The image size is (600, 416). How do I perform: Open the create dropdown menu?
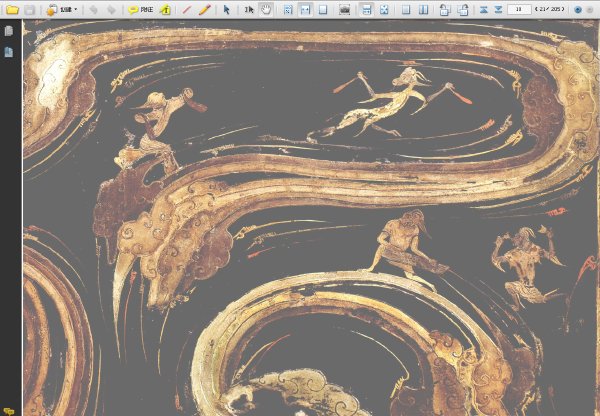[62, 10]
